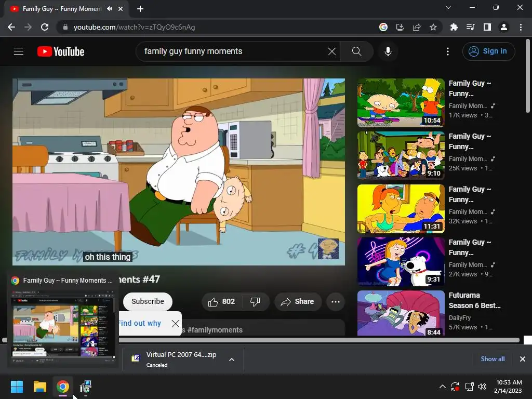Pause the playing Family Guy video

pyautogui.click(x=179, y=172)
